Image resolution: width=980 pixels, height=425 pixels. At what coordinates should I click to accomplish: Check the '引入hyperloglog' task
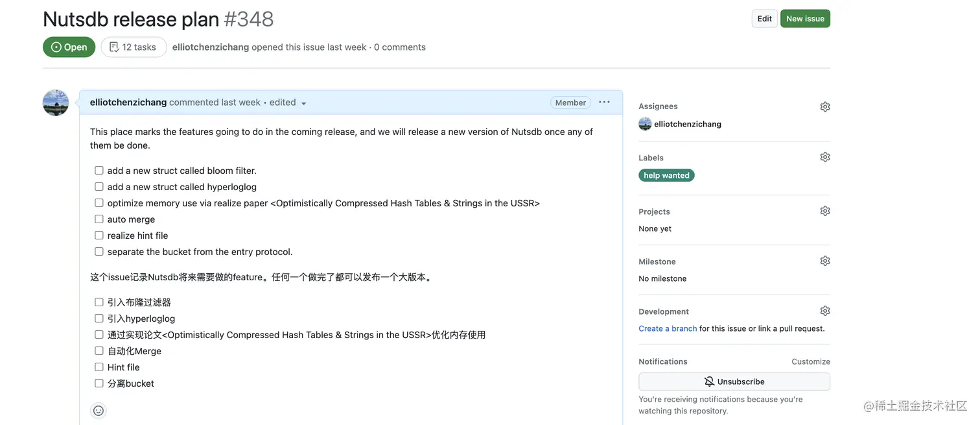(99, 319)
